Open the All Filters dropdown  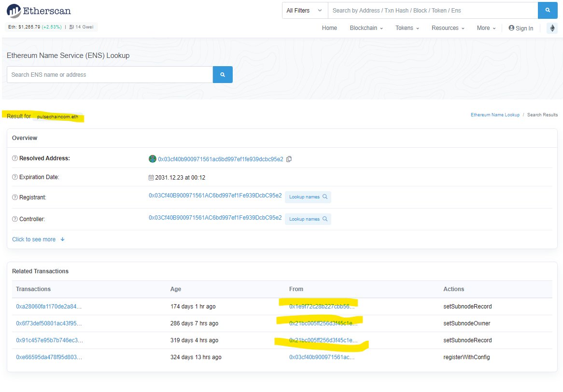pyautogui.click(x=305, y=11)
